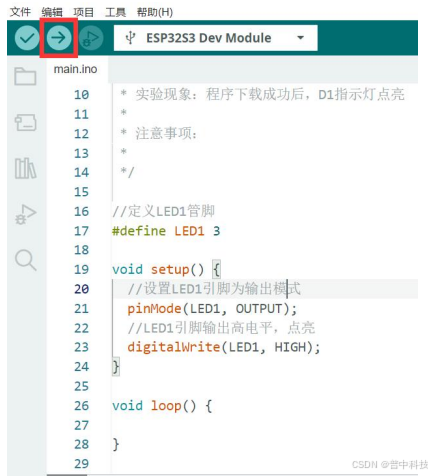Open the 帮助(H) menu
Image resolution: width=432 pixels, height=476 pixels.
point(155,12)
